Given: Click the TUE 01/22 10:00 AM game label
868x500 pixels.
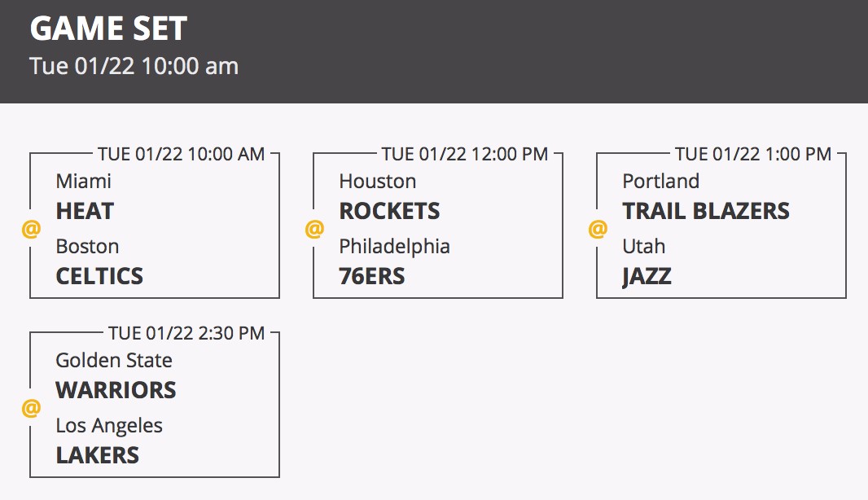Looking at the screenshot, I should pos(182,154).
